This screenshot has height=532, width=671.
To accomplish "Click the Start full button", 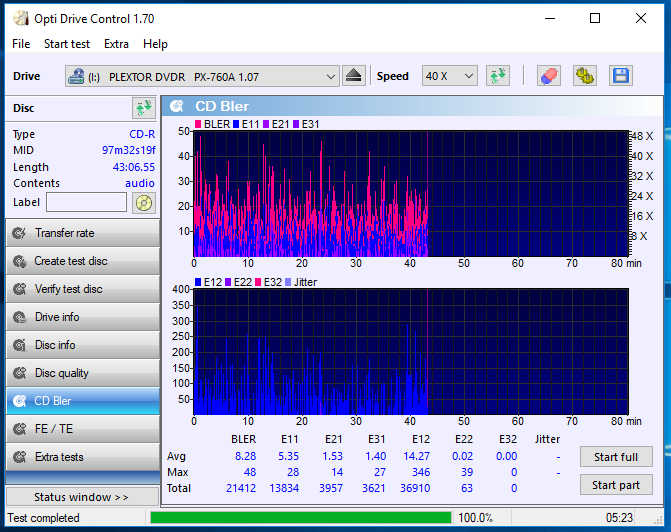I will (616, 457).
